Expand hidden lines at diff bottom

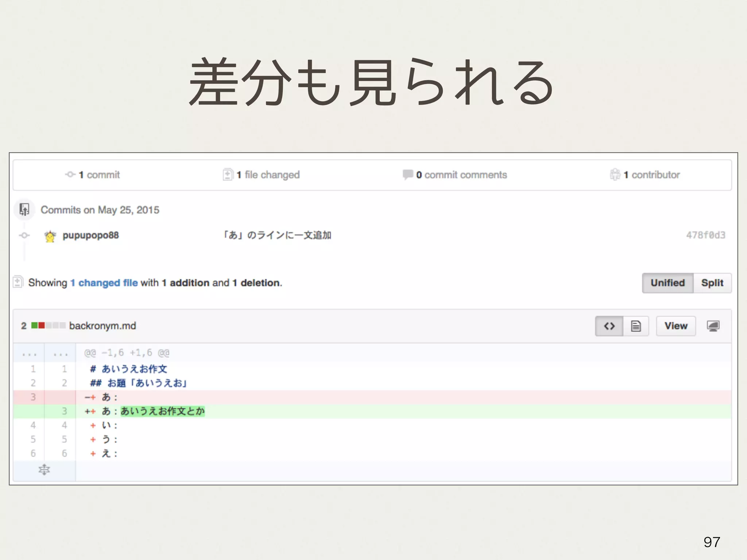coord(44,470)
